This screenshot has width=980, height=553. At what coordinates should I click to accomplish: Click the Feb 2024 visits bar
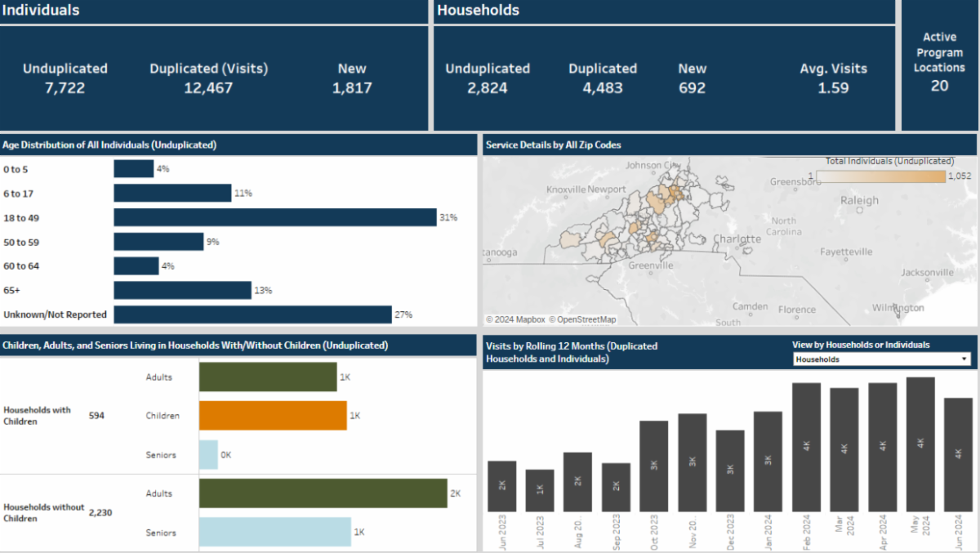click(x=806, y=447)
